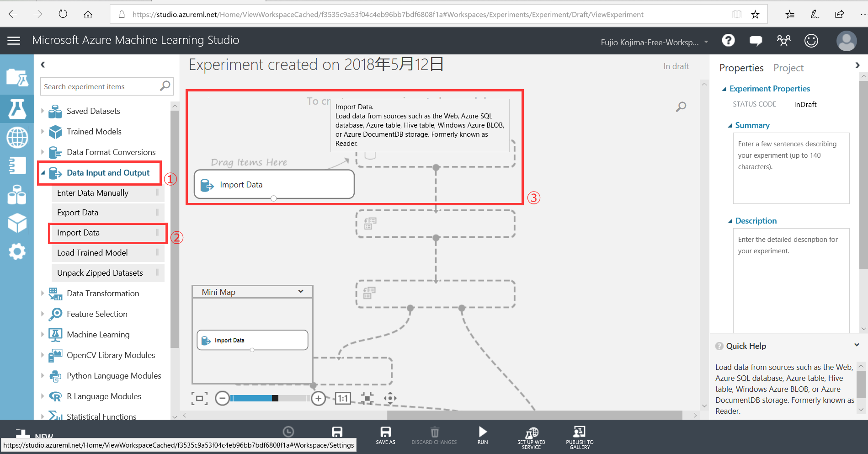Select Unpack Zipped Datasets module

coord(108,273)
